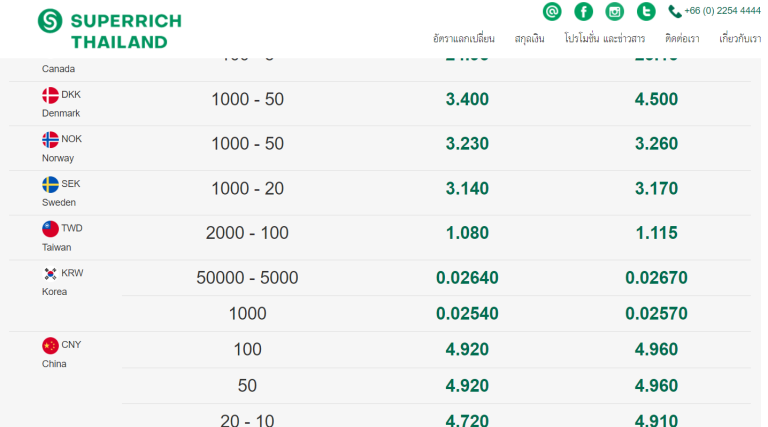
Task: Click the Taiwan flag icon
Action: coord(50,228)
